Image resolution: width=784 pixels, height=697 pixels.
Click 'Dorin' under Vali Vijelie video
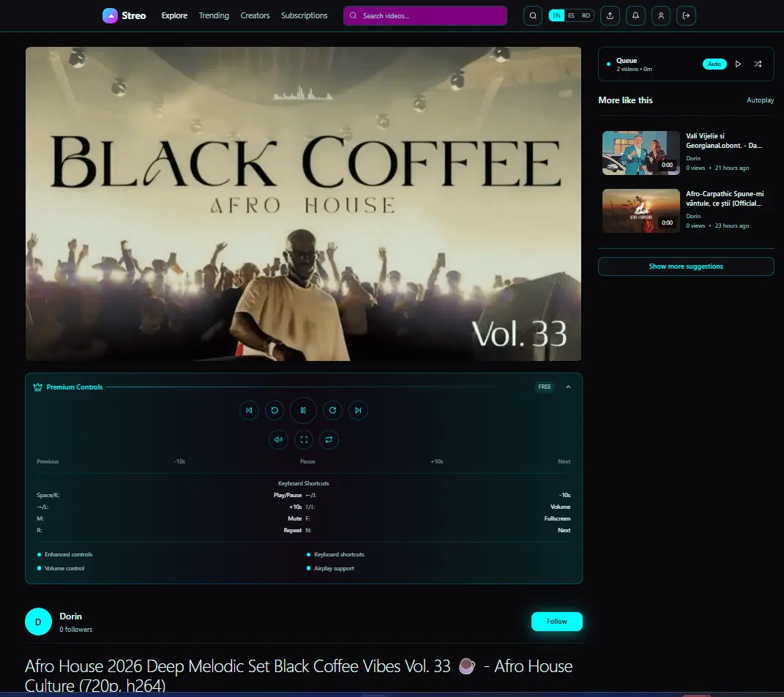click(x=693, y=158)
